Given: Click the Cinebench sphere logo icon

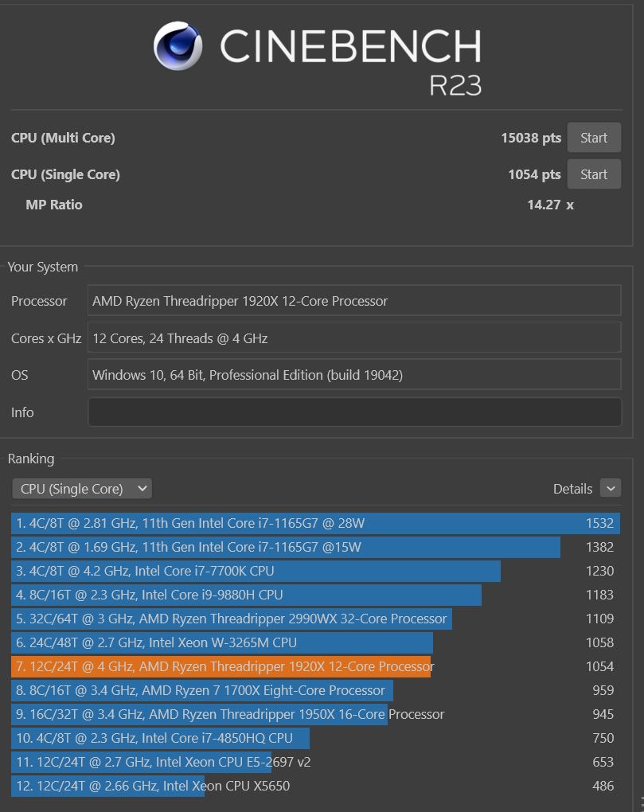Looking at the screenshot, I should click(x=178, y=45).
